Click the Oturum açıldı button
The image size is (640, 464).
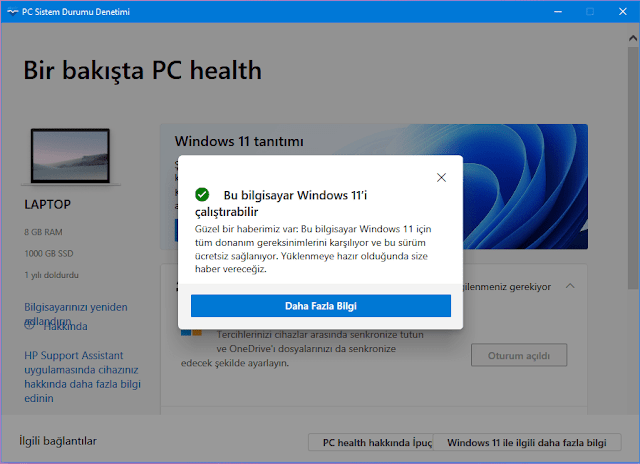(x=519, y=355)
